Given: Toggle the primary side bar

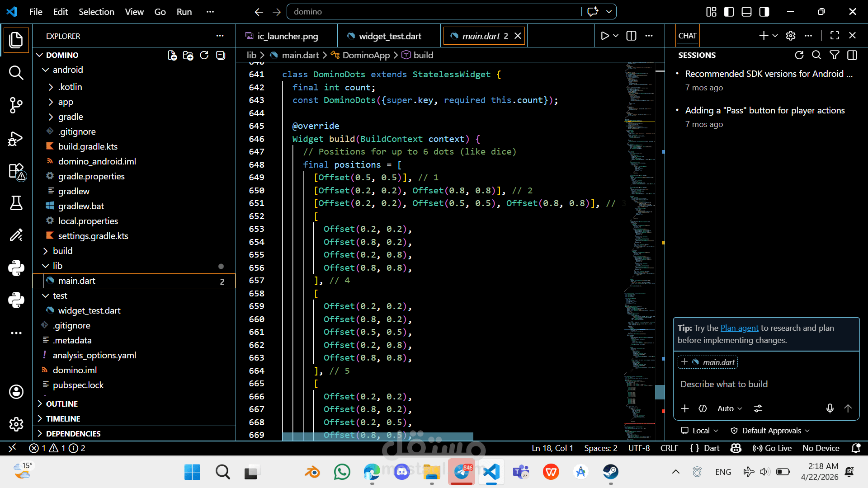Looking at the screenshot, I should [x=729, y=12].
